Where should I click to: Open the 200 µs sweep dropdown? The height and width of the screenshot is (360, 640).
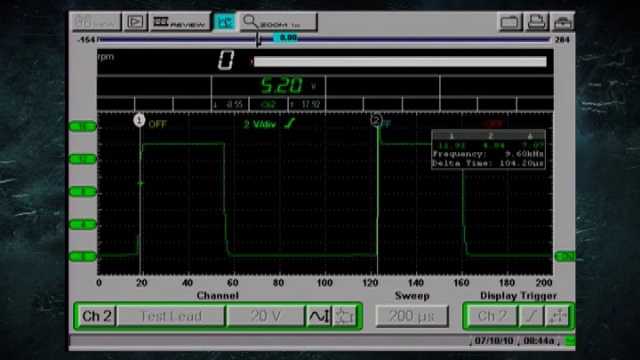click(x=412, y=316)
